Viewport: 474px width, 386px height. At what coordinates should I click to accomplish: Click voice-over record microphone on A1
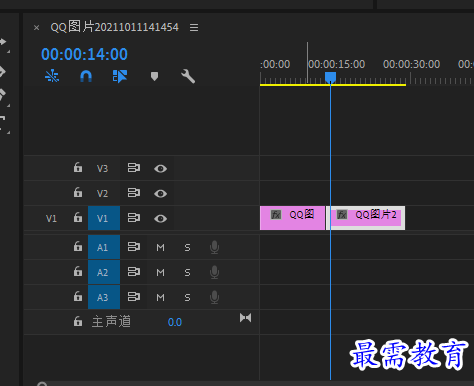215,247
